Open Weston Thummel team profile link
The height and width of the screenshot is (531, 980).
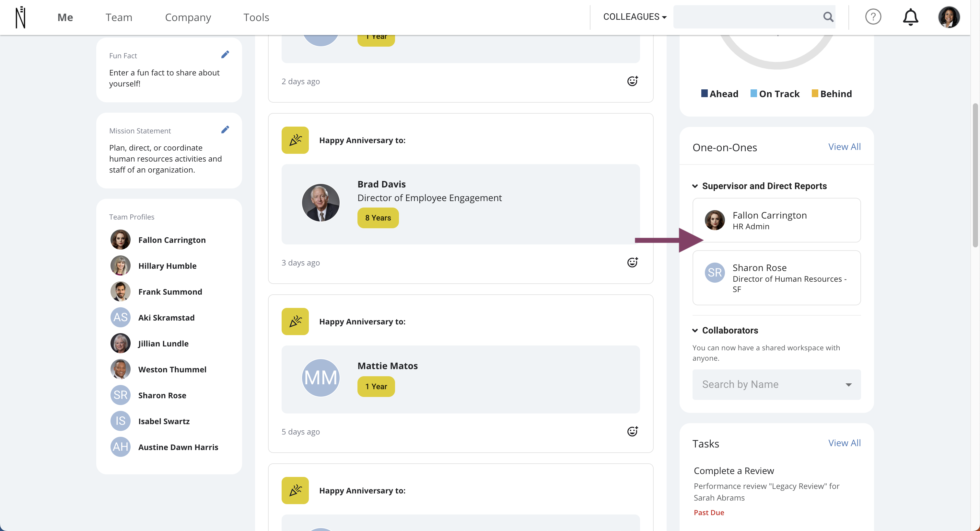tap(172, 369)
